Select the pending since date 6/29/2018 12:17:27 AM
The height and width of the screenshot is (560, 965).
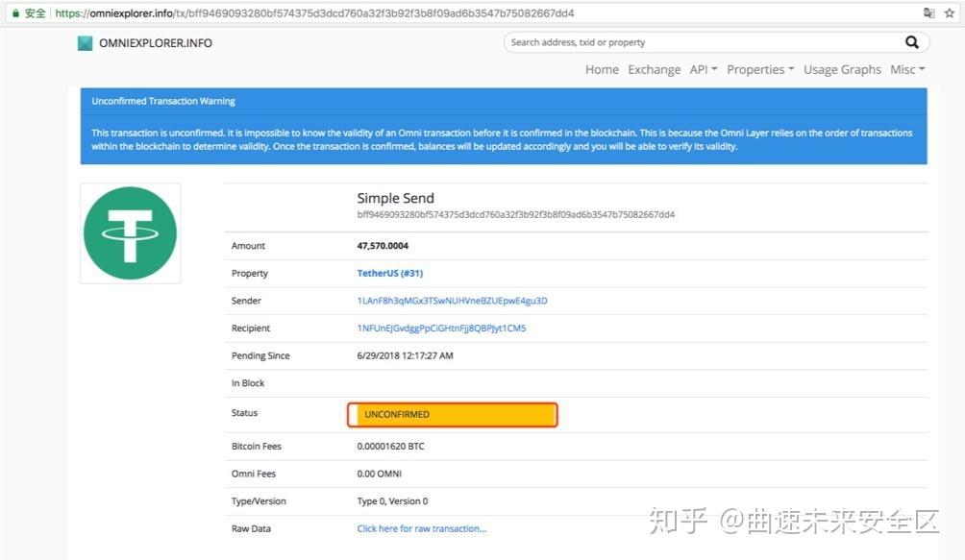pos(405,356)
